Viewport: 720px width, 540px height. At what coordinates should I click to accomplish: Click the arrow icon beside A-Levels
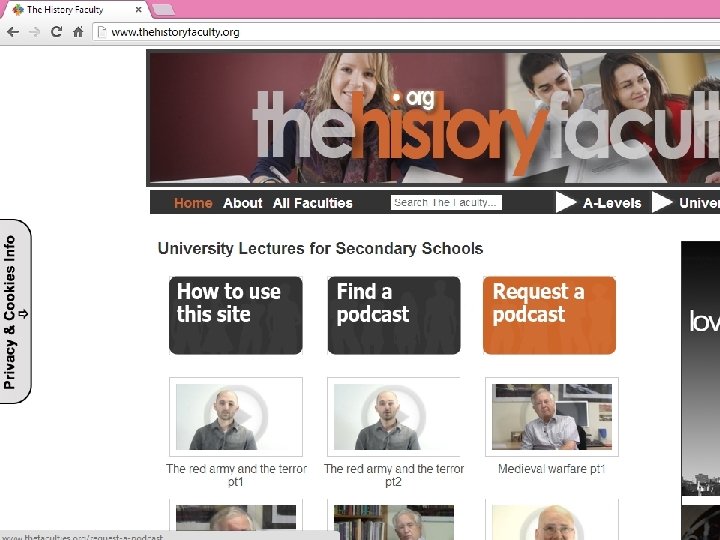[x=565, y=202]
